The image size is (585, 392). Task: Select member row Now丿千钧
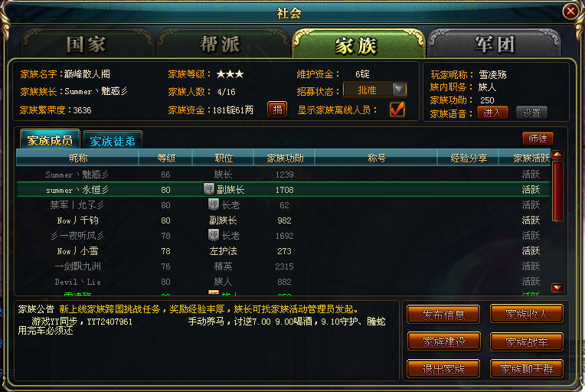click(x=283, y=220)
